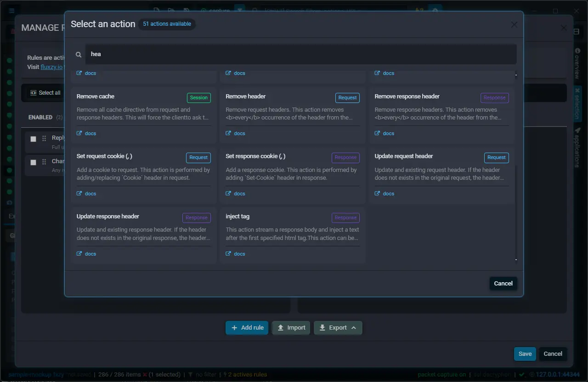Image resolution: width=588 pixels, height=382 pixels.
Task: Choose the inject tag action
Action: coord(293,235)
